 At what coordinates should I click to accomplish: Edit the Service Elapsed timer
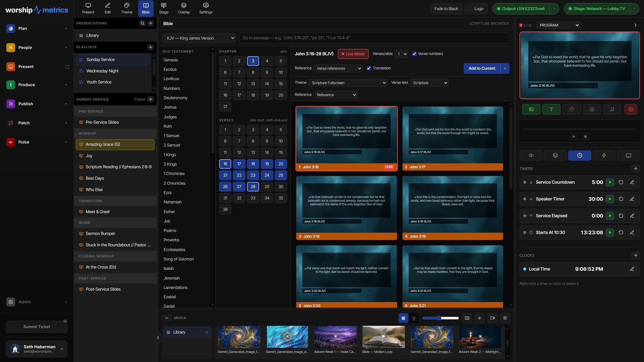pos(632,216)
